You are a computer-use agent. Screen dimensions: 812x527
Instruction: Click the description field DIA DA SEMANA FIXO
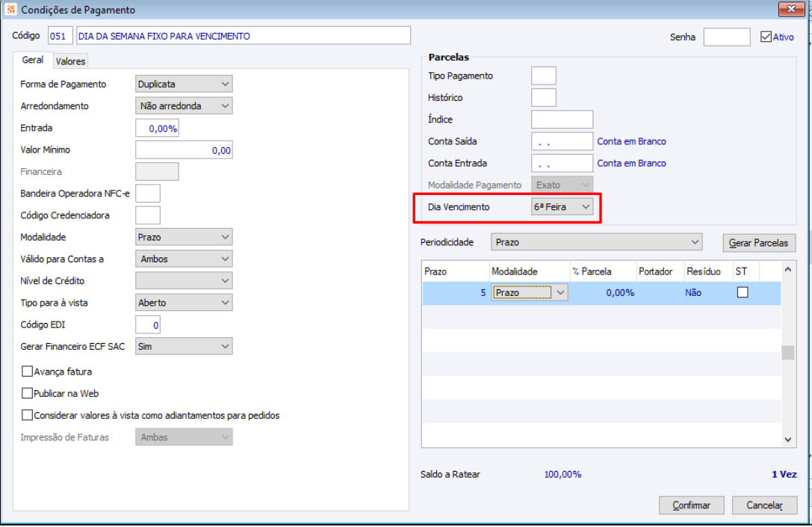tap(244, 36)
